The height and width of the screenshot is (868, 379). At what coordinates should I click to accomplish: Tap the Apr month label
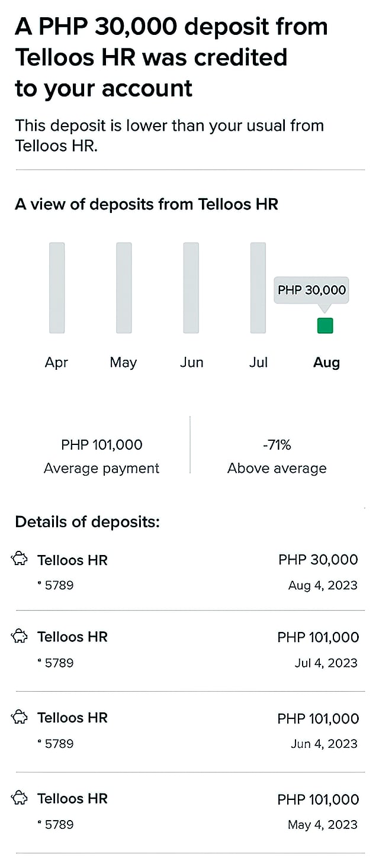56,363
